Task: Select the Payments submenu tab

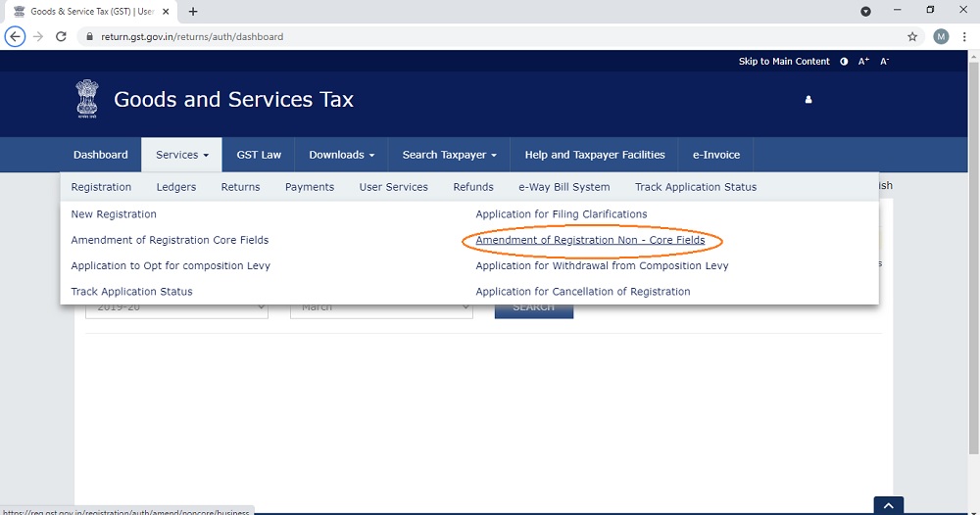Action: pos(310,187)
